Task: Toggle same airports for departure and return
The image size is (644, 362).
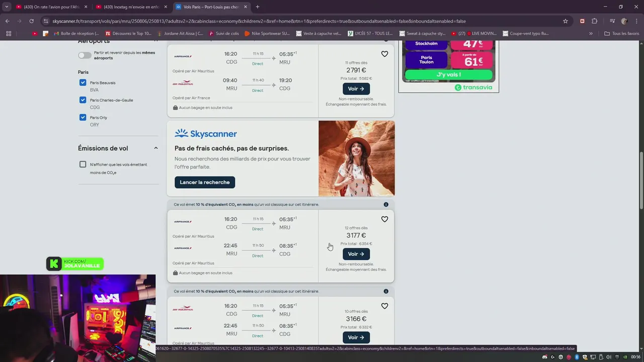Action: click(85, 55)
